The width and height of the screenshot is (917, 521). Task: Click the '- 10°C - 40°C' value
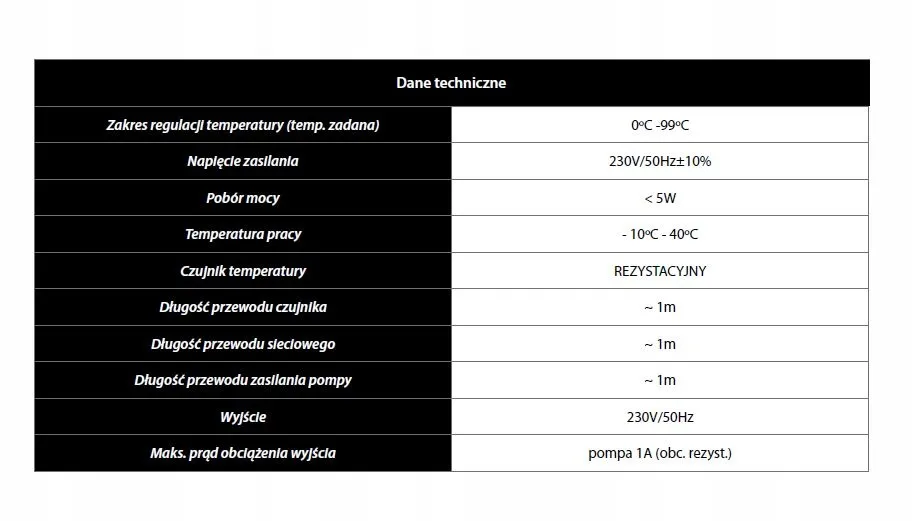click(x=660, y=234)
